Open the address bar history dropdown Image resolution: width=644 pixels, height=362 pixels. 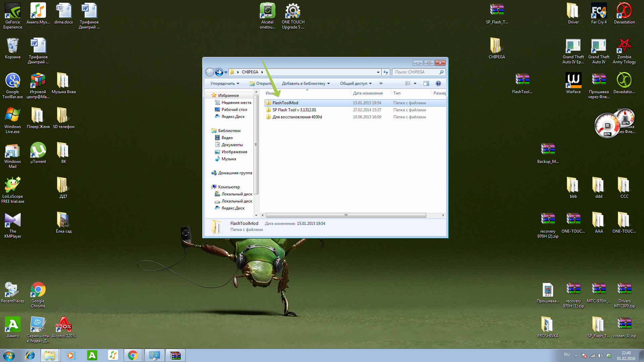click(x=378, y=72)
